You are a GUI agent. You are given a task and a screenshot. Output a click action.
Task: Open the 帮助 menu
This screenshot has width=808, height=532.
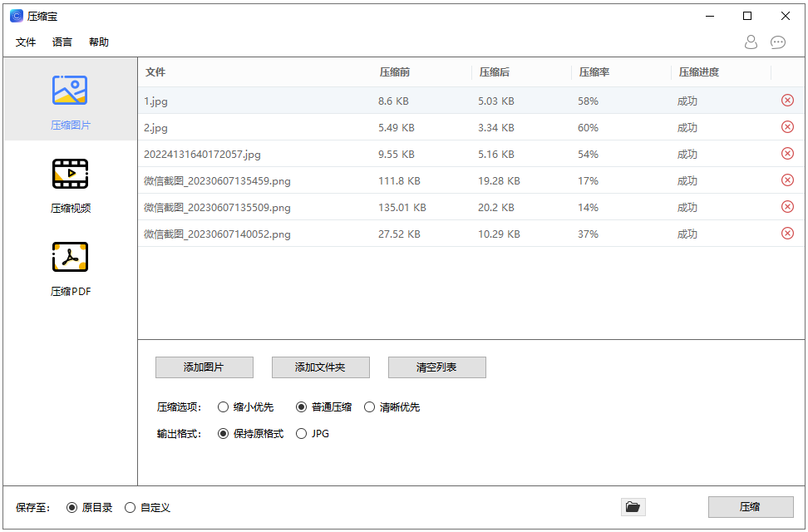click(x=99, y=42)
